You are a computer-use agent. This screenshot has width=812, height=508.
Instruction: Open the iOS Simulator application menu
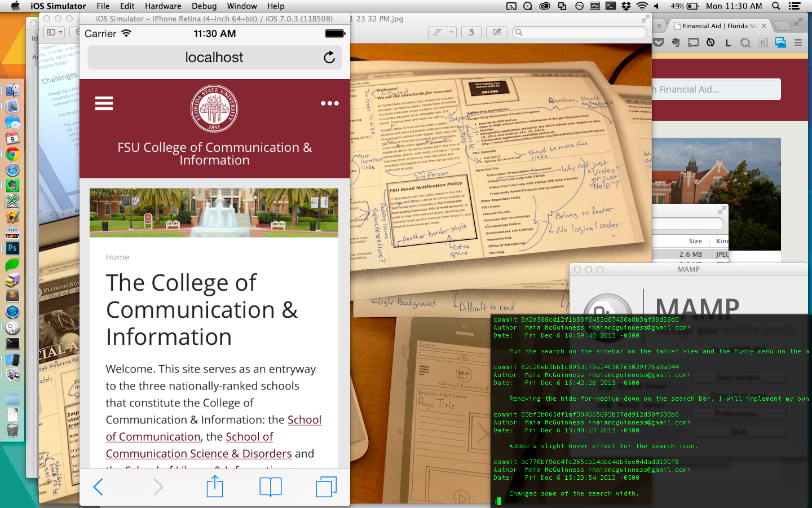[x=58, y=6]
